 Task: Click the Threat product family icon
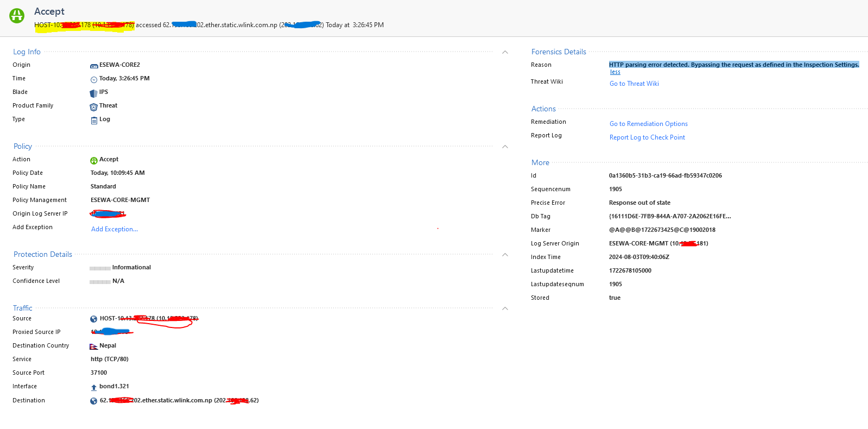pos(93,106)
